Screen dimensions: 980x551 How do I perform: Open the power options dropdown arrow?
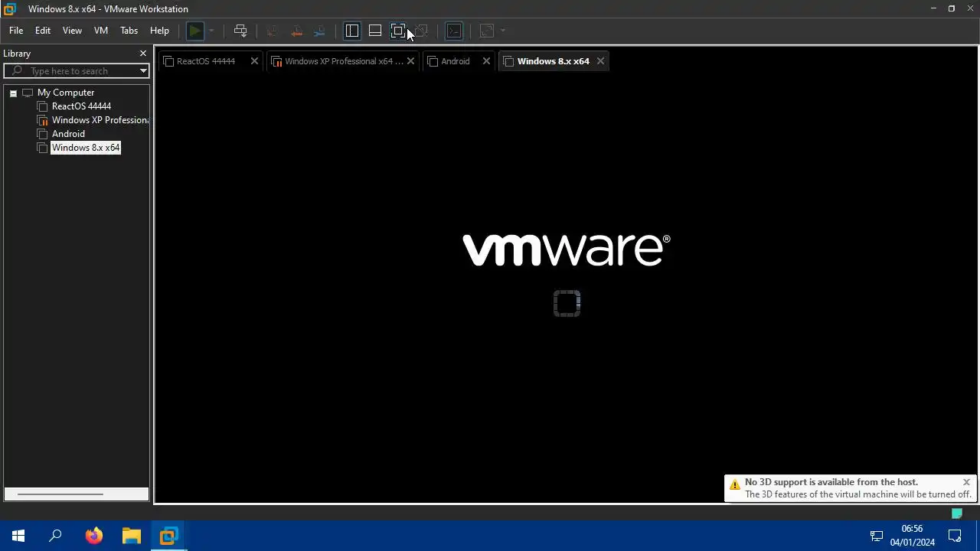click(211, 31)
